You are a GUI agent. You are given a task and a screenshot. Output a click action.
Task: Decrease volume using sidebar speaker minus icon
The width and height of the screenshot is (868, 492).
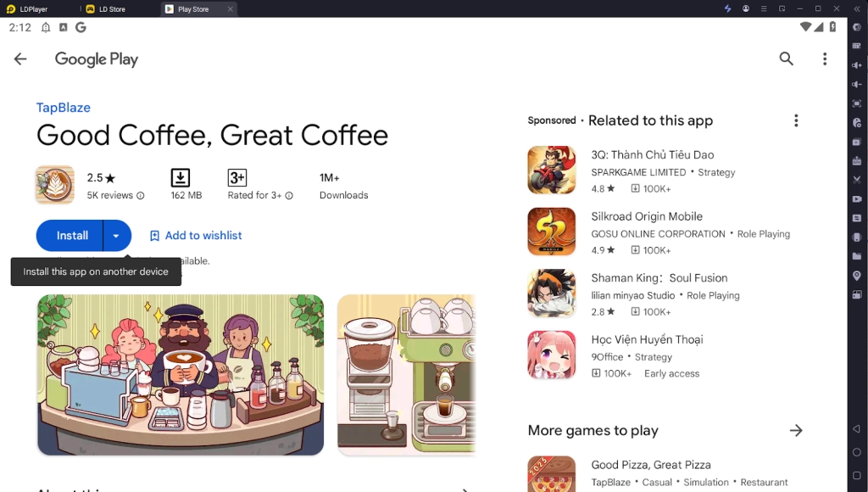(857, 84)
